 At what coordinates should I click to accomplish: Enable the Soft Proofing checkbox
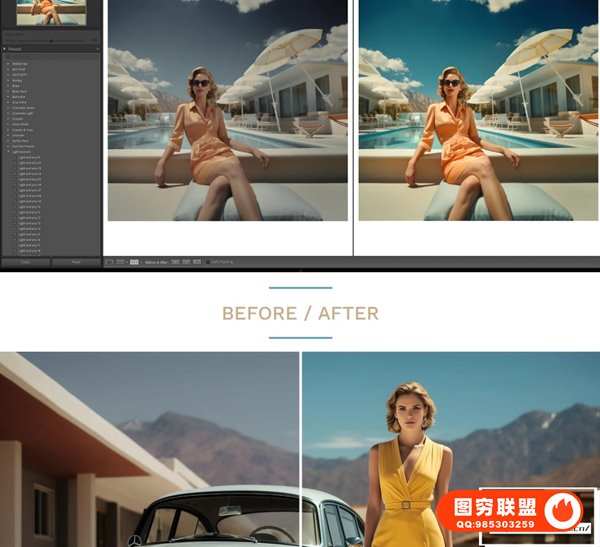pos(206,262)
